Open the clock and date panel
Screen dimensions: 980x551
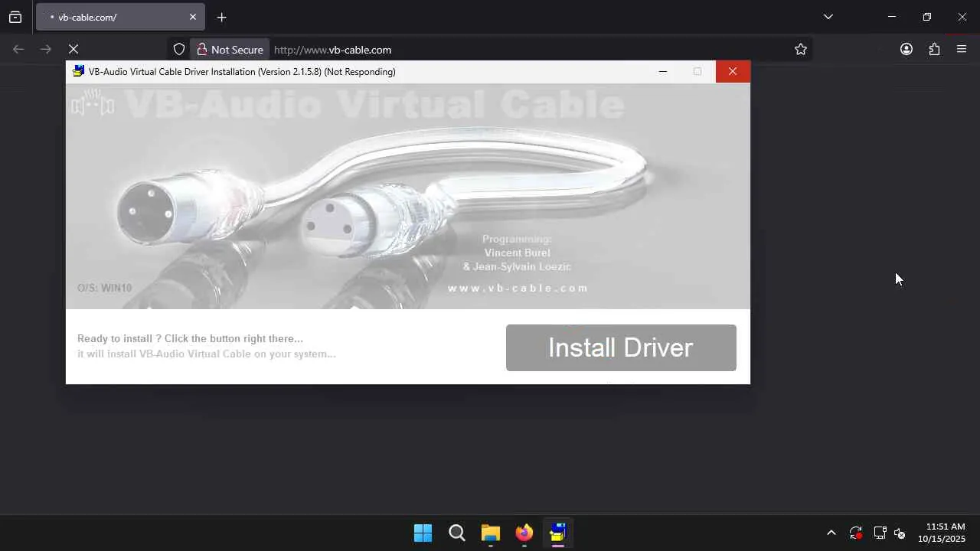tap(942, 533)
